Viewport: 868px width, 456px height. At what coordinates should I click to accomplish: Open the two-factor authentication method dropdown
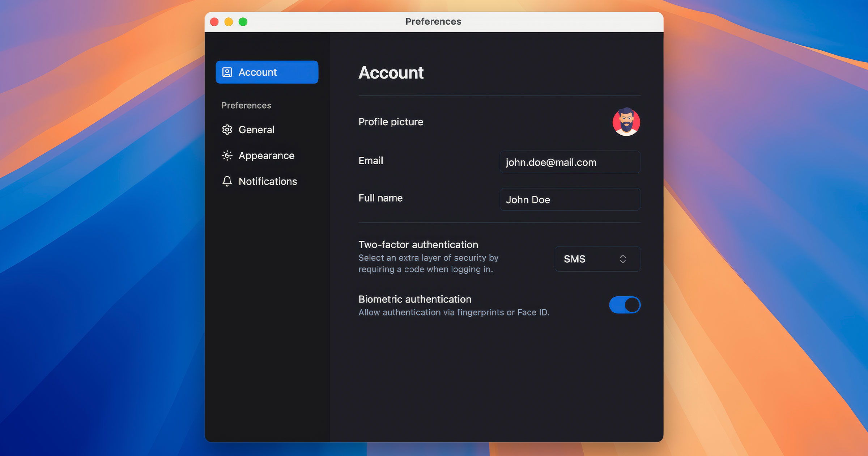597,259
